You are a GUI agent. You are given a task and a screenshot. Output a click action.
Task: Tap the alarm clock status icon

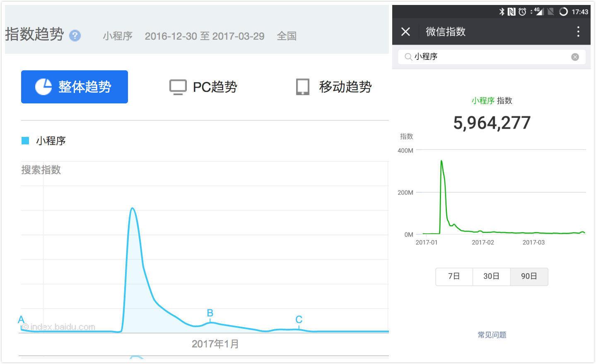tap(522, 12)
